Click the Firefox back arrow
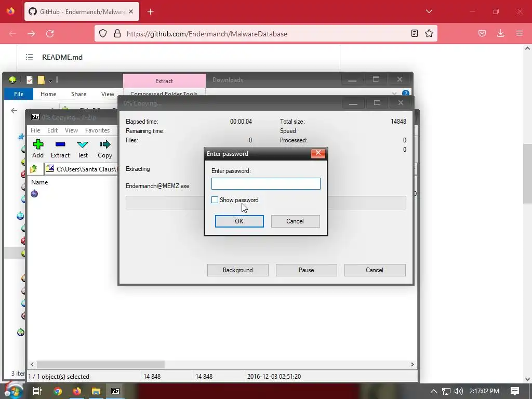This screenshot has width=532, height=399. pos(12,34)
